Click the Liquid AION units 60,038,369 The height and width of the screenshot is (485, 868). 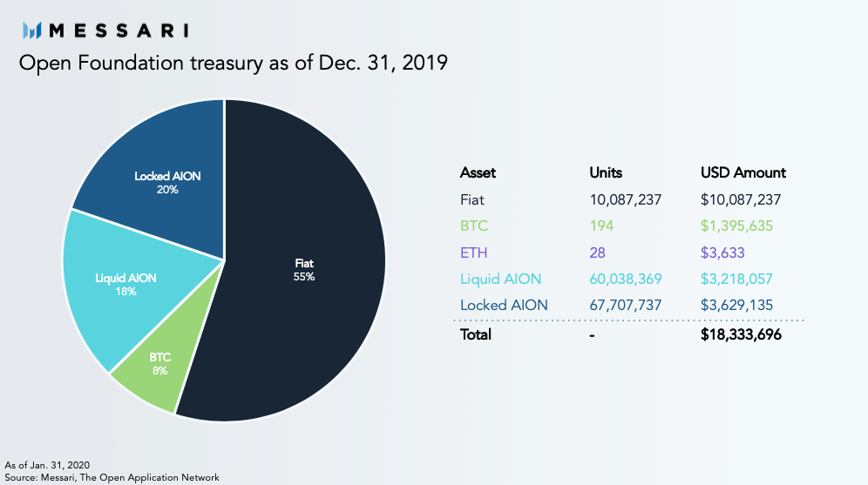626,279
